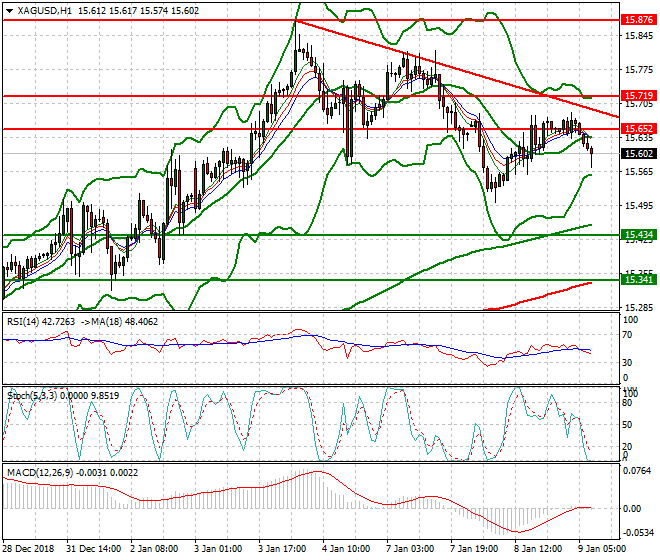Click the 28 Dec 2018 date on time axis
660x560 pixels.
click(29, 549)
